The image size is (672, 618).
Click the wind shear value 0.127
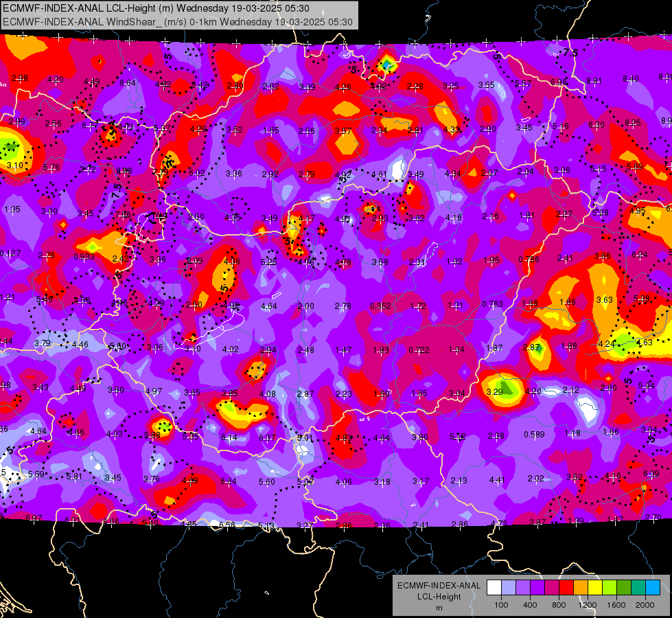point(10,253)
